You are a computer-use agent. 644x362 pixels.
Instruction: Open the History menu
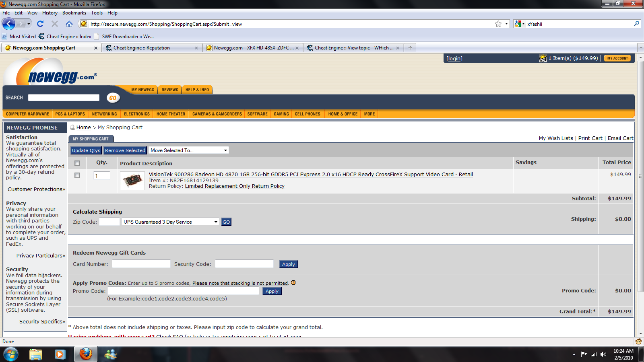pos(50,13)
